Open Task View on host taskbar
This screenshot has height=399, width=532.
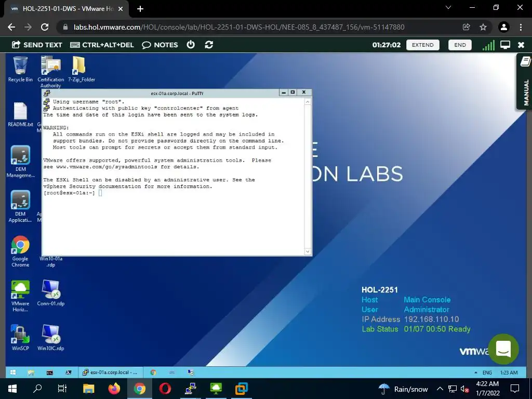point(62,389)
